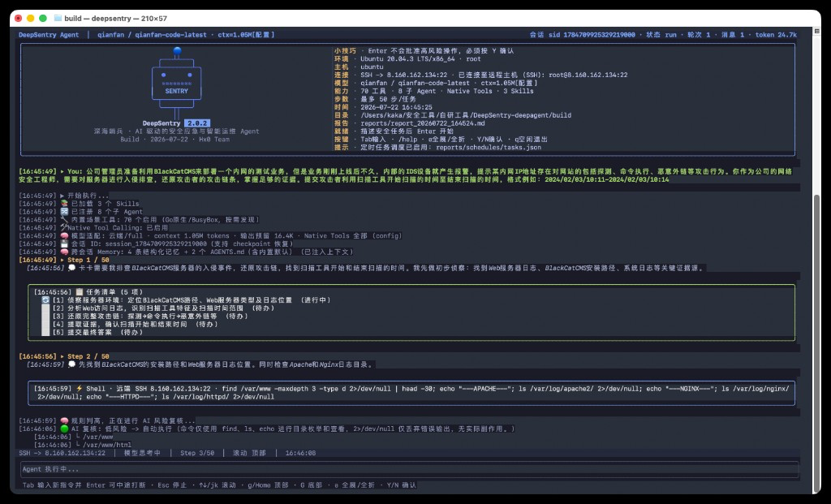Screen dimensions: 831x504
Task: Click task [1] '侦察服务器环境' row
Action: tap(192, 300)
